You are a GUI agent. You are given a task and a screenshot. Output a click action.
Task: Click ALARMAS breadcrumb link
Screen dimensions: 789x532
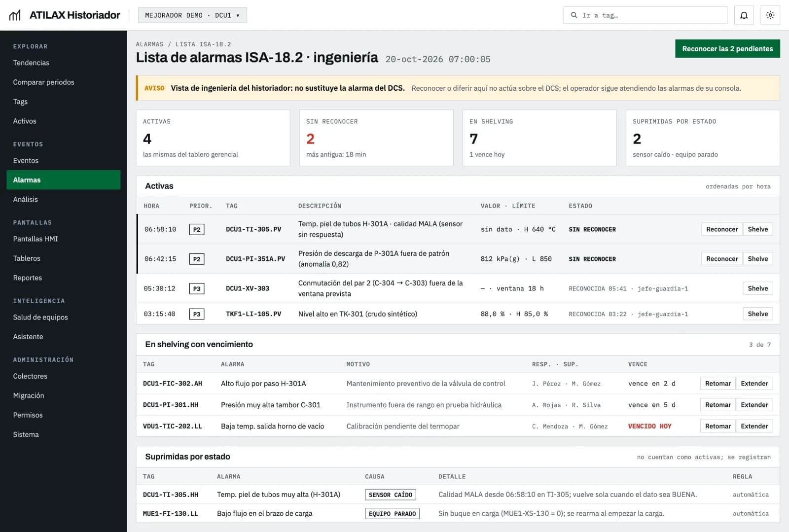point(149,44)
